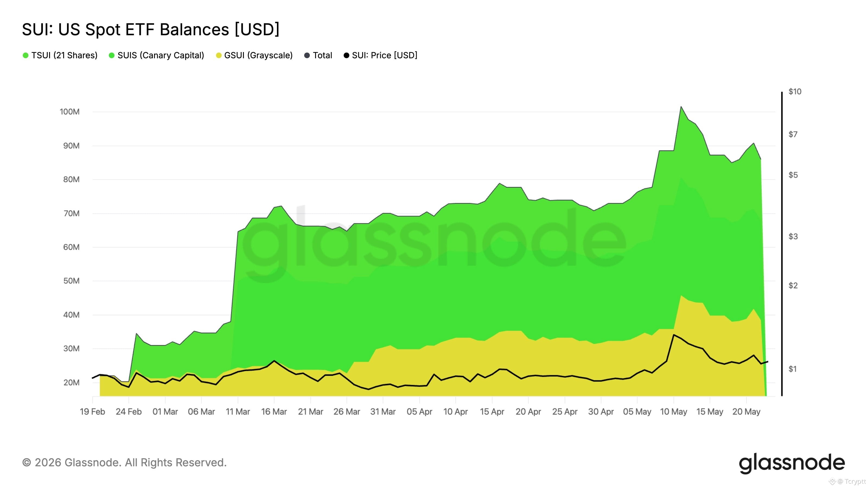The height and width of the screenshot is (488, 868).
Task: Click the 10 Apr date label
Action: pyautogui.click(x=456, y=412)
